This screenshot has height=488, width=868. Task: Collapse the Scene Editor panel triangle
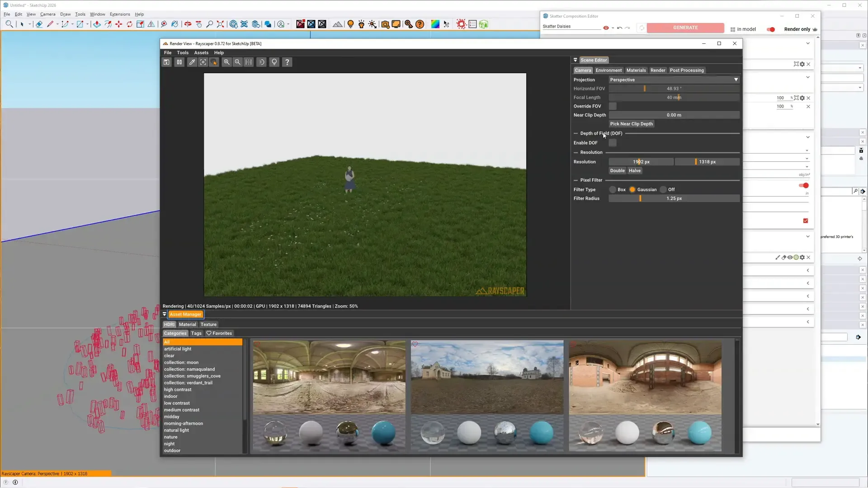576,60
